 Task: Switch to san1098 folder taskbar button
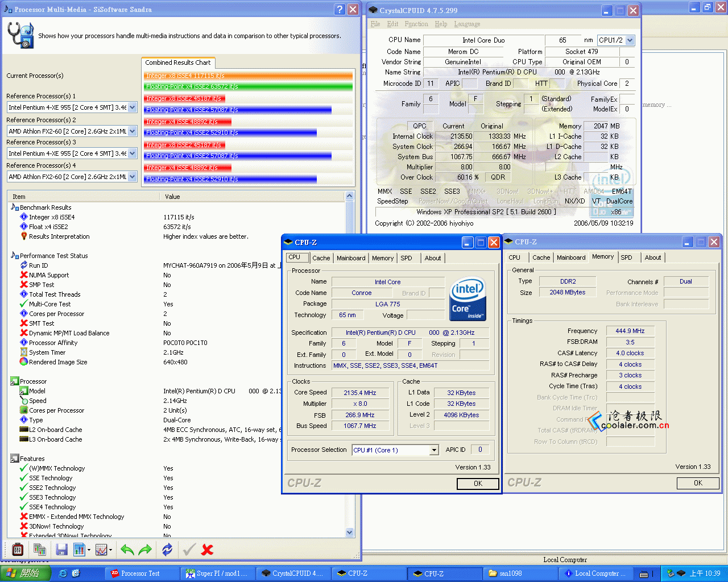520,573
